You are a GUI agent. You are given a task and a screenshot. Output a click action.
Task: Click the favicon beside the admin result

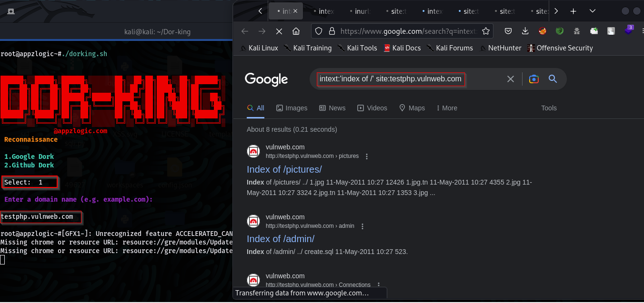[253, 221]
